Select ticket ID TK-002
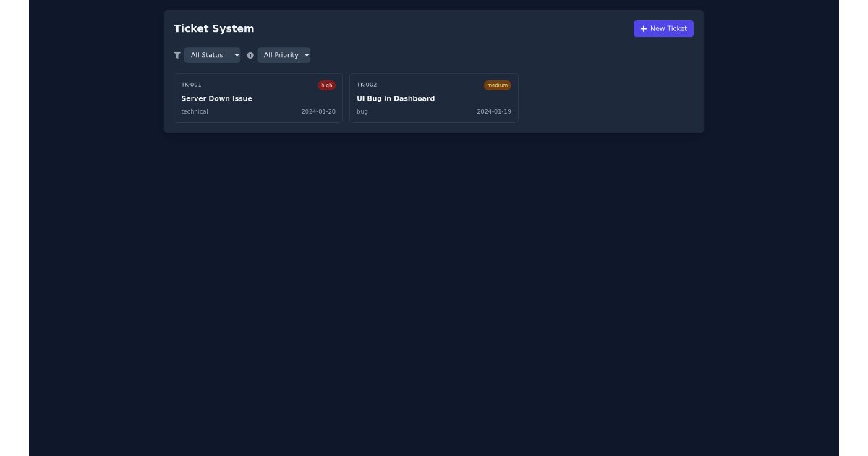This screenshot has width=868, height=456. click(367, 84)
